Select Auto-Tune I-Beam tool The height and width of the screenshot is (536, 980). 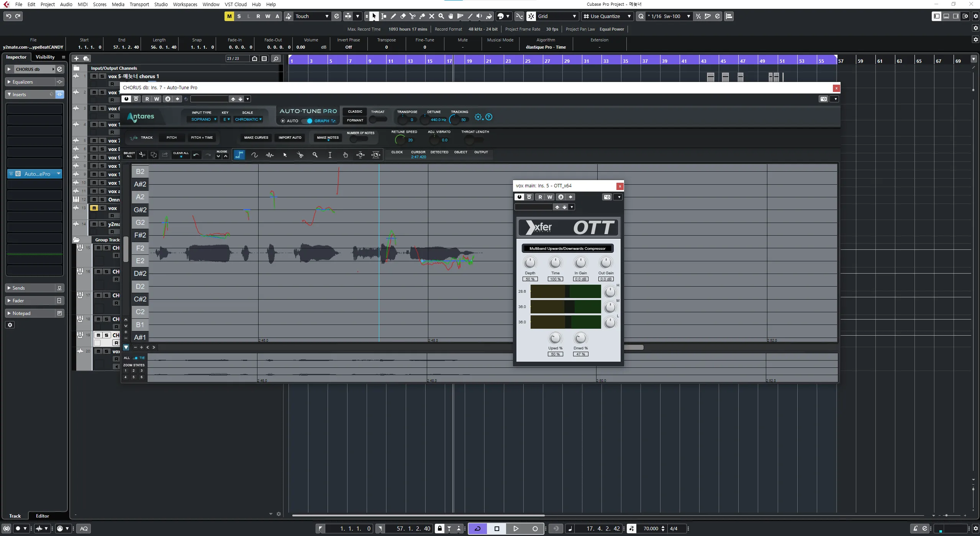pyautogui.click(x=330, y=155)
